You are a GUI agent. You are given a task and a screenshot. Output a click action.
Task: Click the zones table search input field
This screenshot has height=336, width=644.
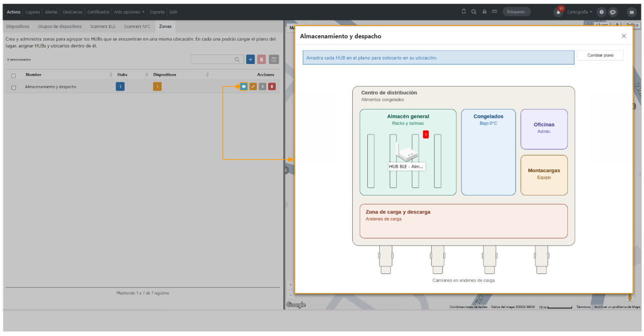(x=217, y=59)
